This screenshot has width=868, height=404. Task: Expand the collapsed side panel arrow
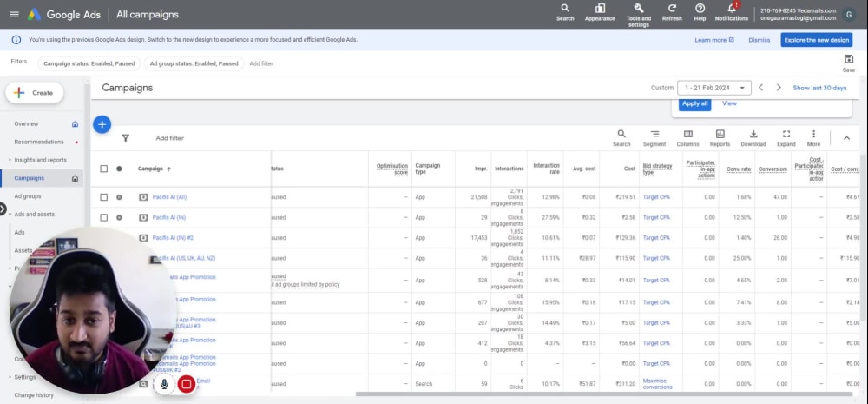pyautogui.click(x=3, y=209)
